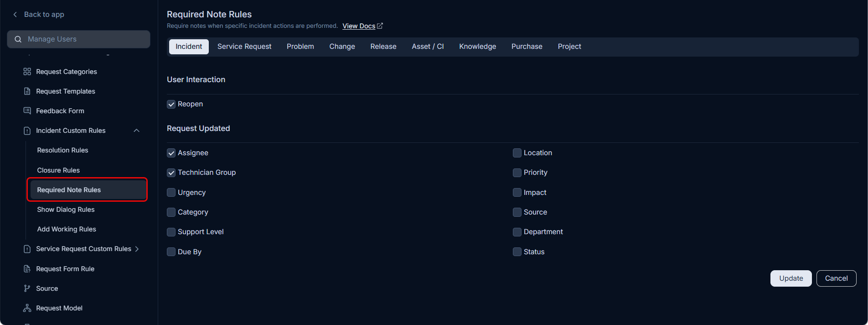Select the Purchase tab

[527, 47]
